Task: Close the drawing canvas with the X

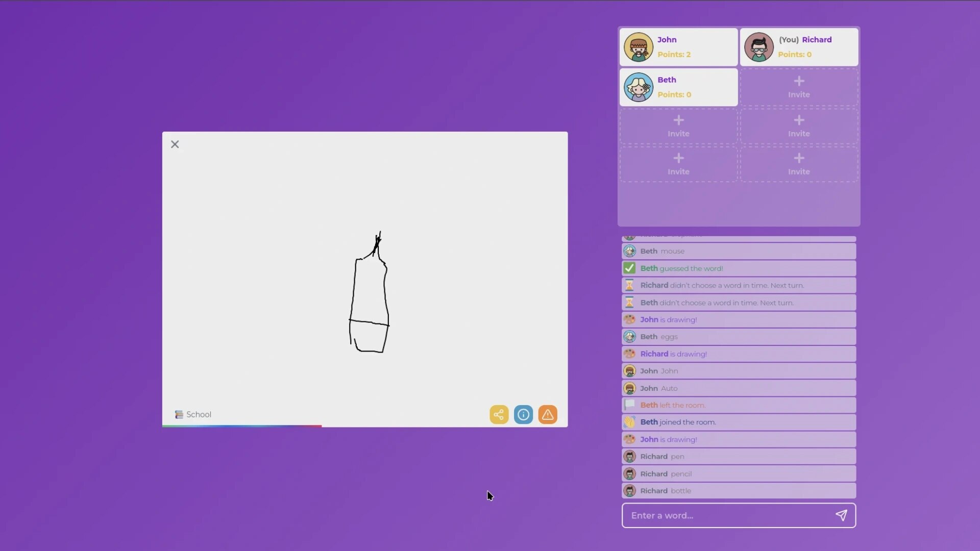Action: click(175, 144)
